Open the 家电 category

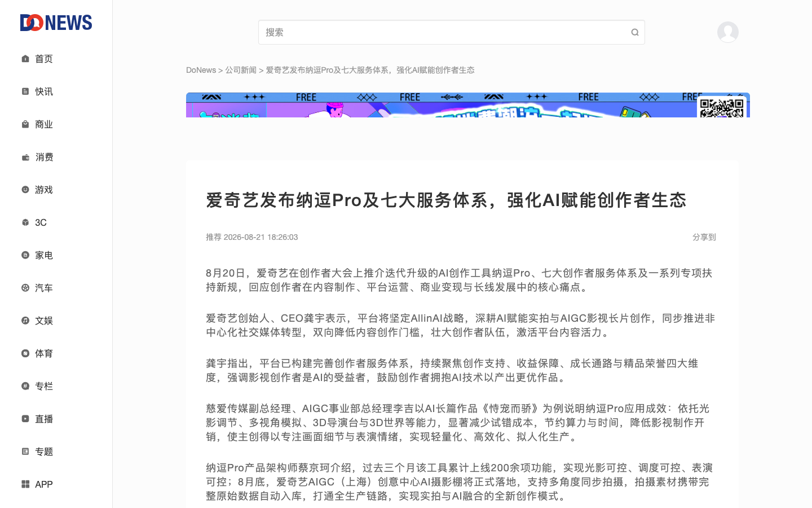(44, 255)
